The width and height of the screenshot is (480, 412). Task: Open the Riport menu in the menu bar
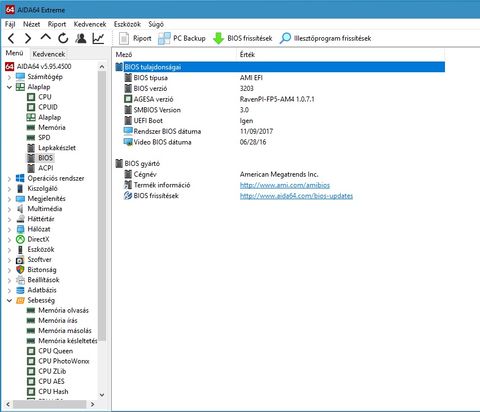click(x=57, y=24)
